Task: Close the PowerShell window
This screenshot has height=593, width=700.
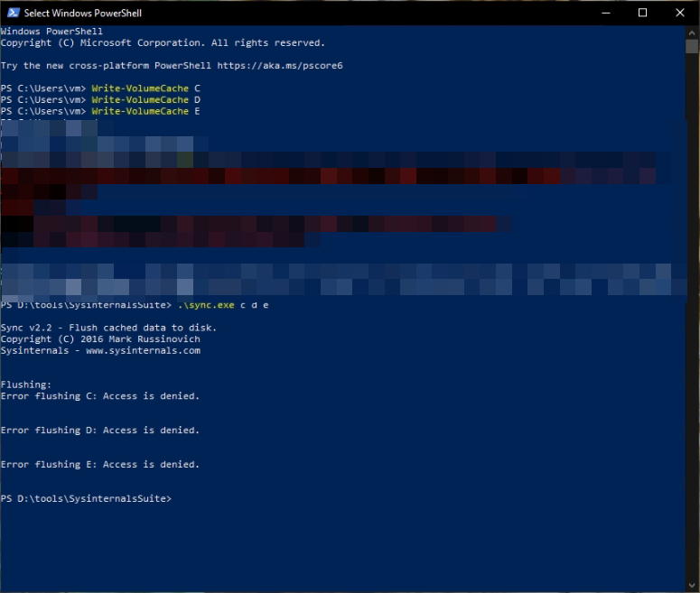Action: tap(680, 13)
